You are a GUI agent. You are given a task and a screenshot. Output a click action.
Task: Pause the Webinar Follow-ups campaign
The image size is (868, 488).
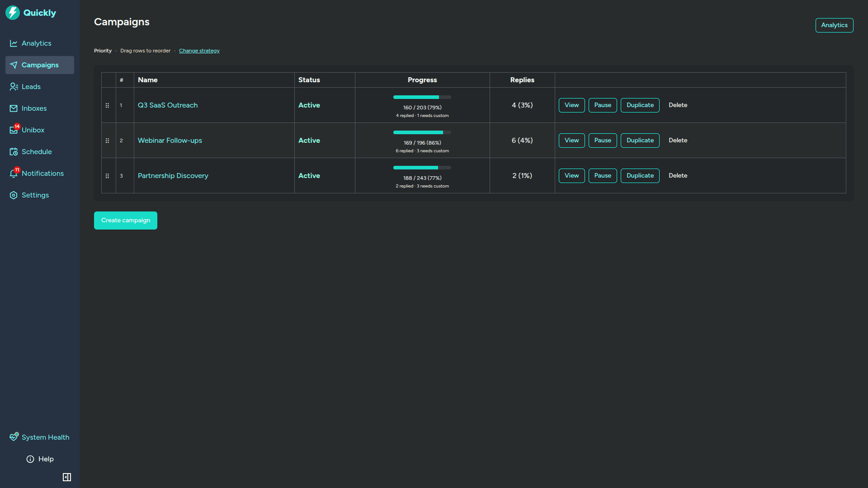tap(603, 141)
